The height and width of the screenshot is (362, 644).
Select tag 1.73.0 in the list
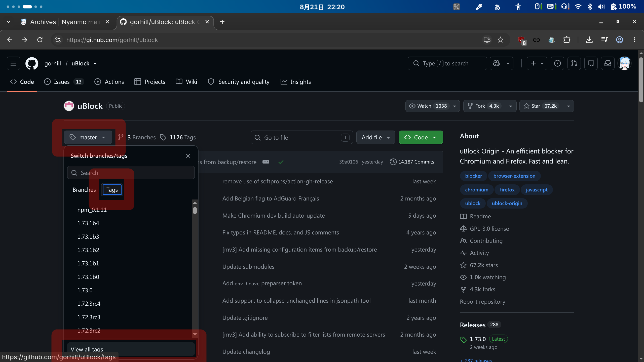pos(85,290)
